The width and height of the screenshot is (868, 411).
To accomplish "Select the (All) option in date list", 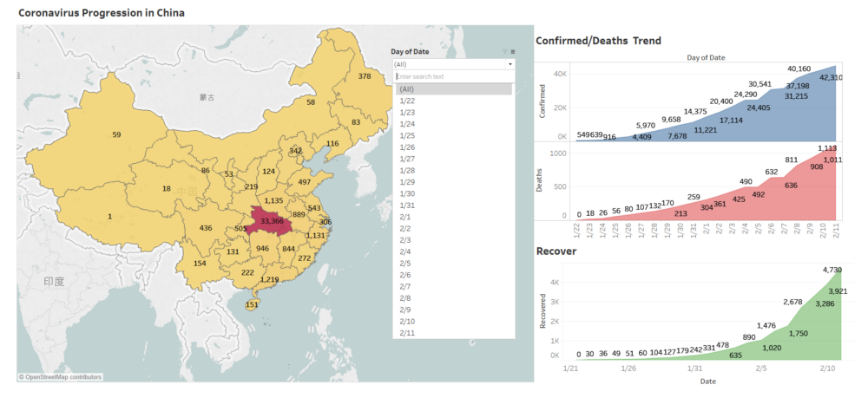I will 453,89.
